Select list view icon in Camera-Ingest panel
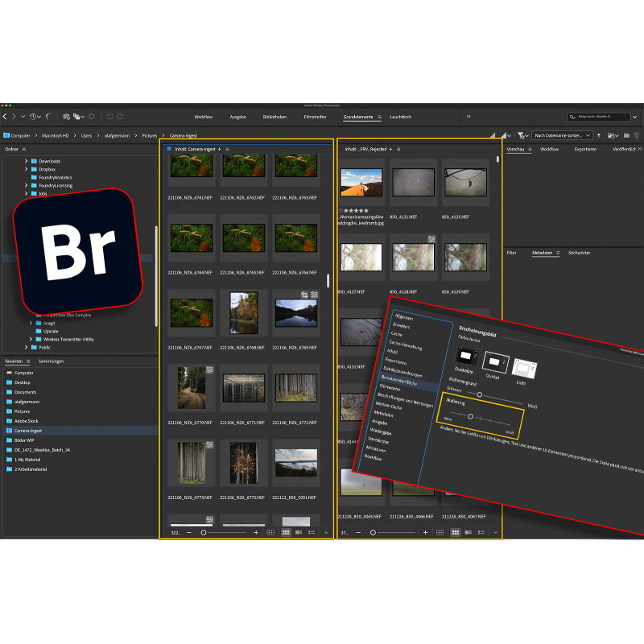The image size is (644, 644). click(312, 532)
